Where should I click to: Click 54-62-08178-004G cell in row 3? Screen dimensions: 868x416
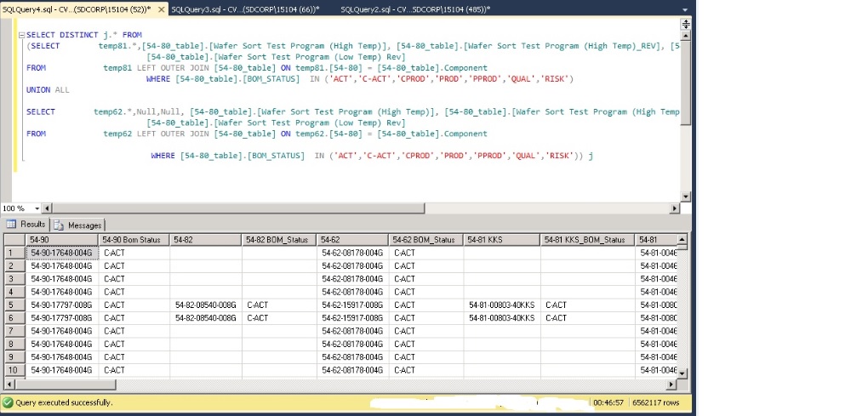[352, 279]
